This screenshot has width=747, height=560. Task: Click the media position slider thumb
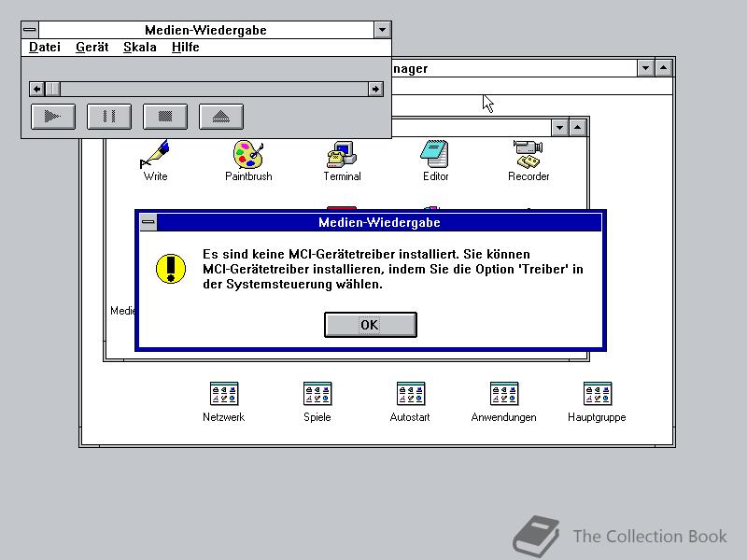(53, 89)
